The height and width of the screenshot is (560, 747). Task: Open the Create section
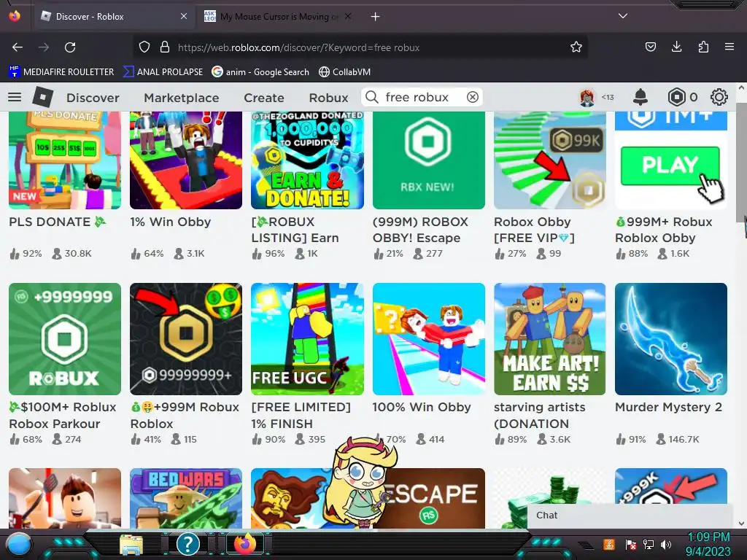click(x=264, y=98)
